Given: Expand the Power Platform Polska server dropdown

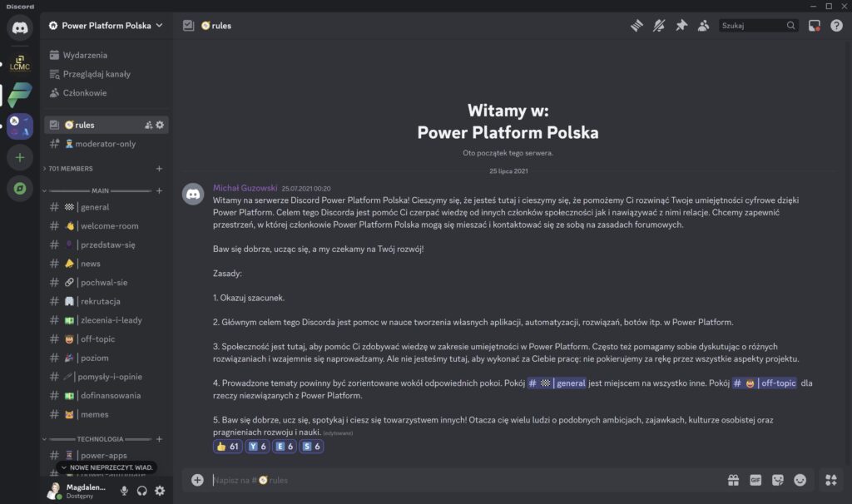Looking at the screenshot, I should [x=159, y=26].
